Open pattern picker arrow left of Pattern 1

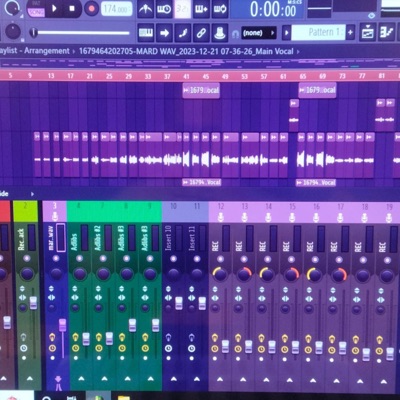(286, 33)
